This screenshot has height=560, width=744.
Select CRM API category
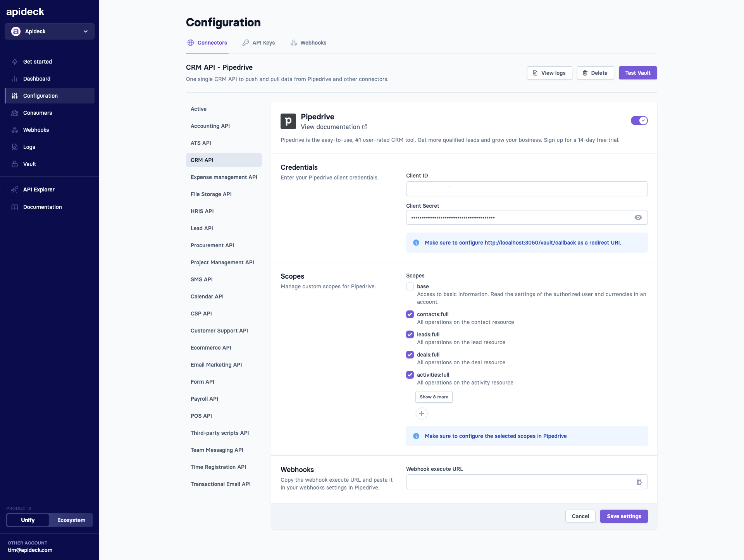point(224,160)
